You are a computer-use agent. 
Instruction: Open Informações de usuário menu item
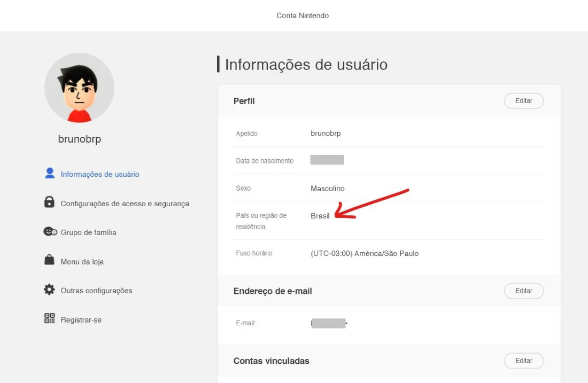point(100,174)
